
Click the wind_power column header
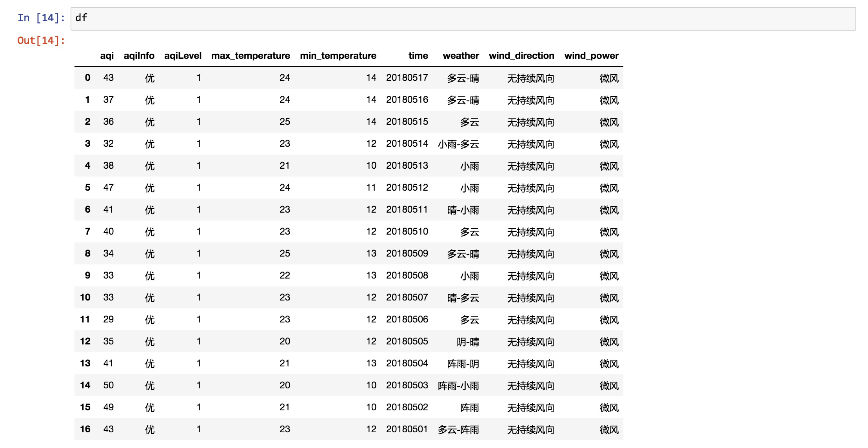coord(591,56)
